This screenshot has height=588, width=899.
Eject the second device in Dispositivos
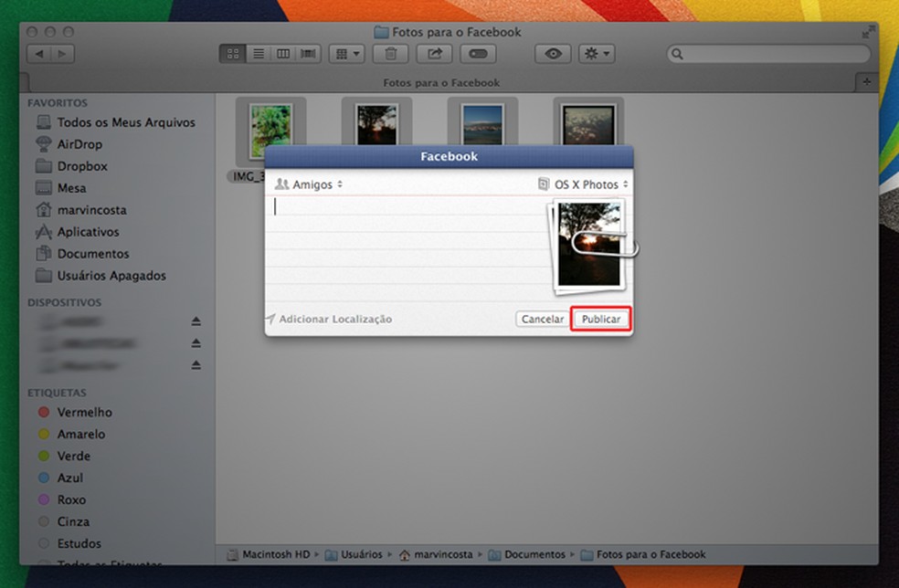pyautogui.click(x=196, y=343)
